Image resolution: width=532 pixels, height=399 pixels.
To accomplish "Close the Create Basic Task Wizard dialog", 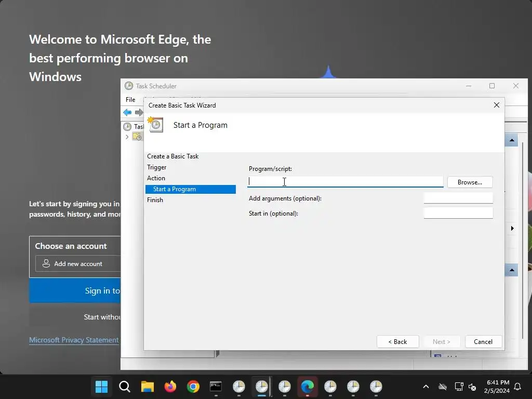I will (496, 105).
